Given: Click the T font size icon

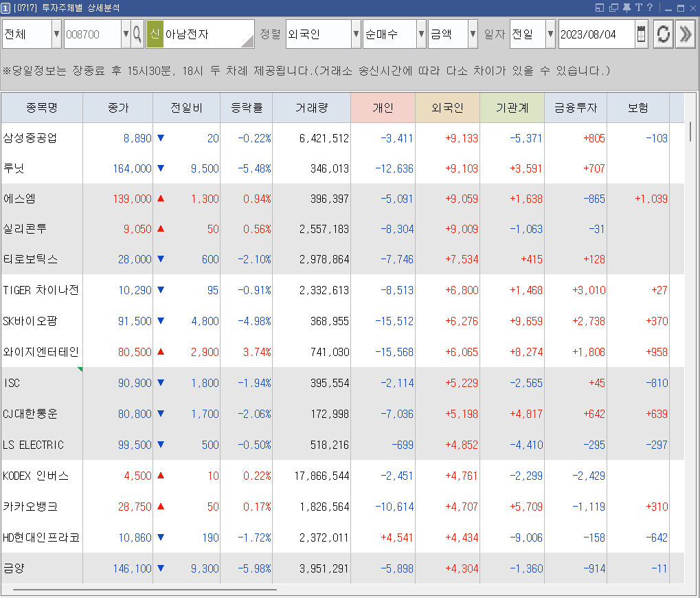Looking at the screenshot, I should tap(638, 8).
